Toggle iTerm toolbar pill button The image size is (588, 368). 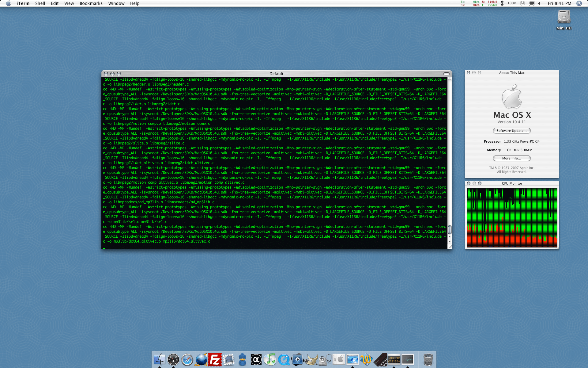click(x=446, y=74)
